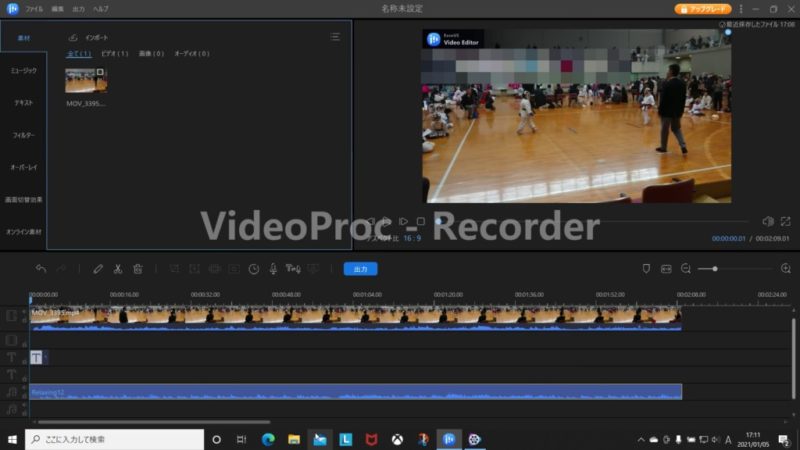Click the 00:01:04.00 ruler mark

pos(367,294)
